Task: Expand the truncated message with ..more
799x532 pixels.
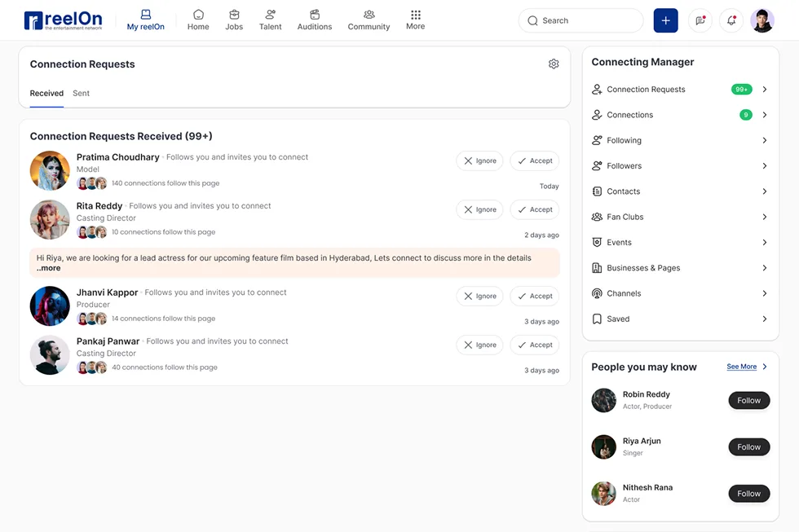Action: pyautogui.click(x=49, y=268)
